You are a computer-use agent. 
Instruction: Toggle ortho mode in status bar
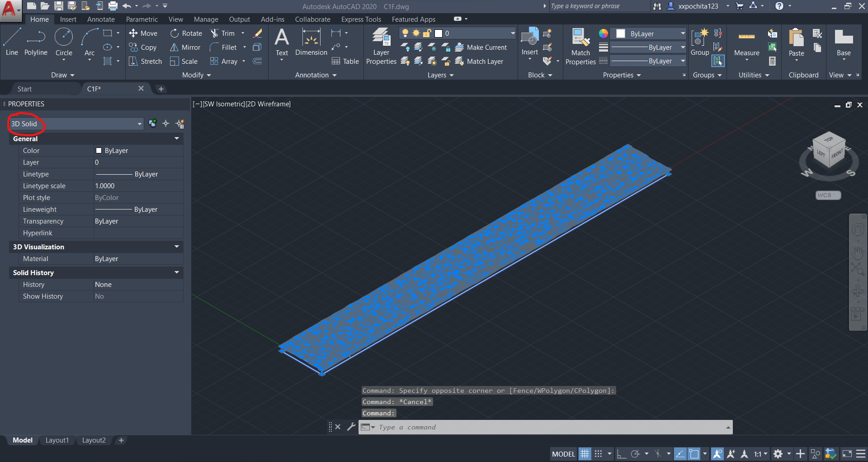click(x=622, y=453)
